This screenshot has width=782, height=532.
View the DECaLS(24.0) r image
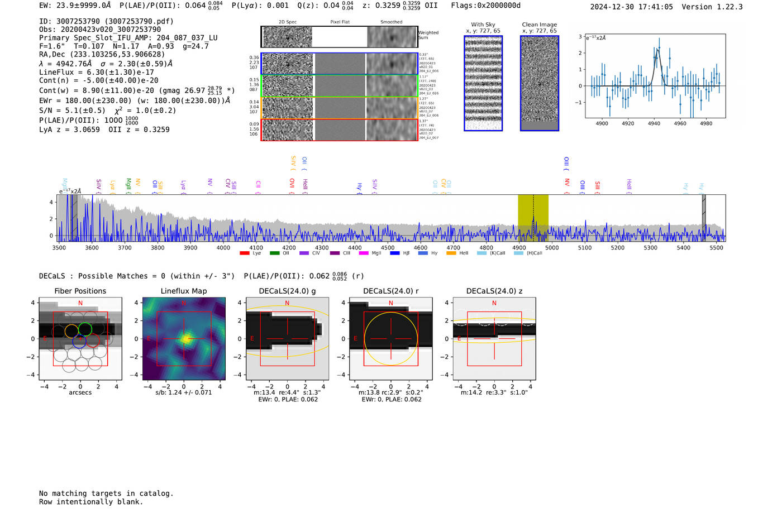pyautogui.click(x=391, y=339)
